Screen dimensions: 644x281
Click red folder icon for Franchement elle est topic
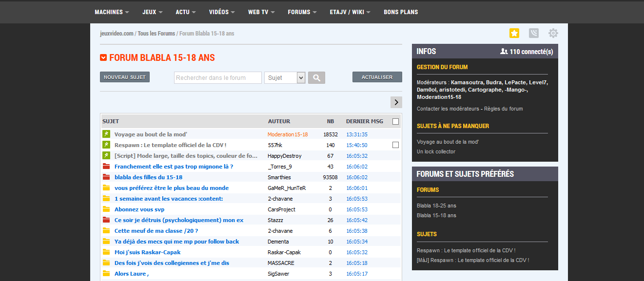coord(106,166)
